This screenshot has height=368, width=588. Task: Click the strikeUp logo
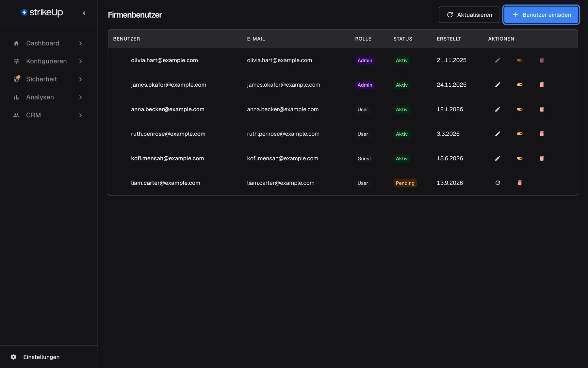click(x=42, y=13)
